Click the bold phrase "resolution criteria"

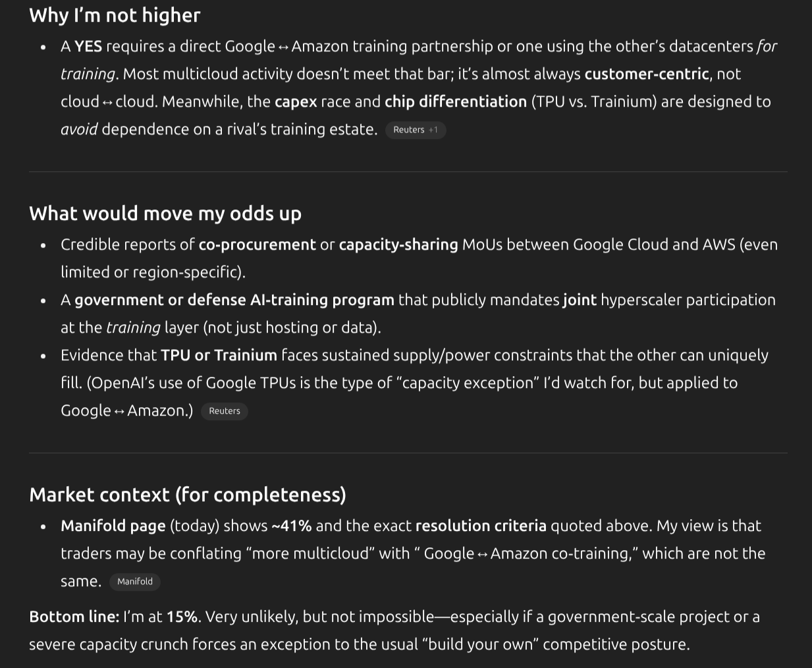481,526
